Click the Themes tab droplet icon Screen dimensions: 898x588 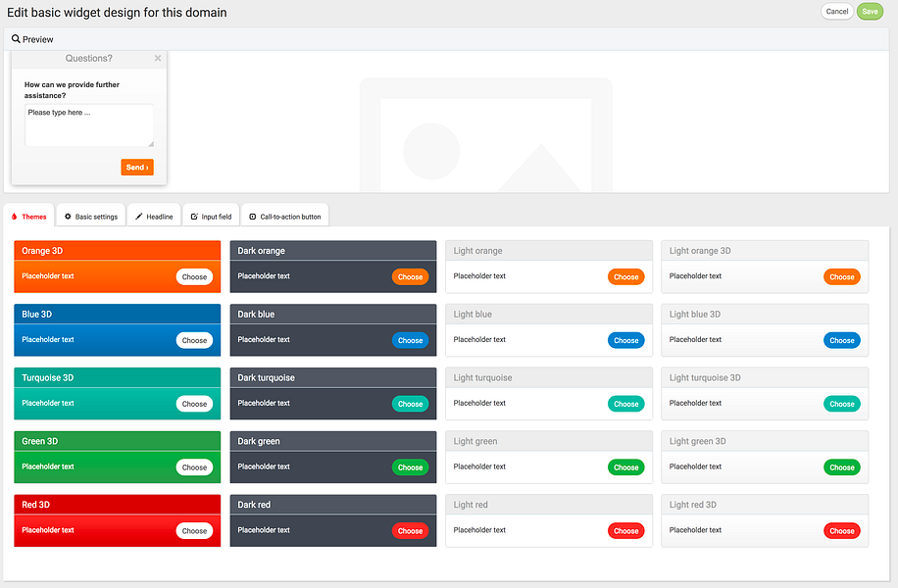15,217
